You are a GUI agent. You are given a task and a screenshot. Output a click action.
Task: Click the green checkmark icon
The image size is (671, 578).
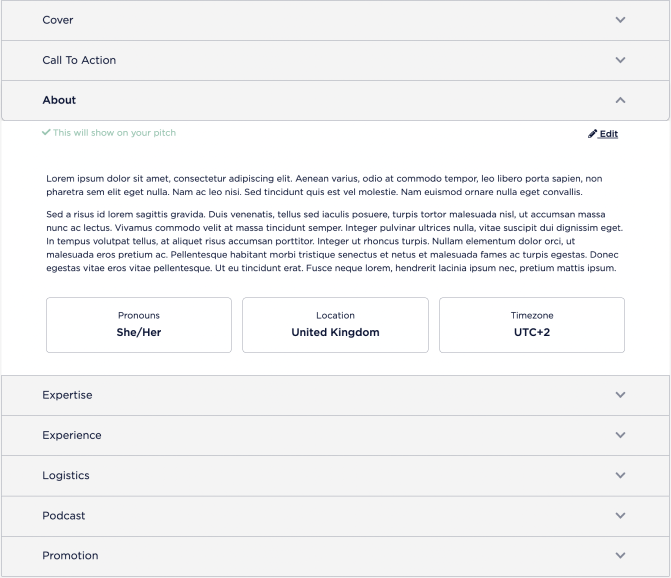coord(46,132)
